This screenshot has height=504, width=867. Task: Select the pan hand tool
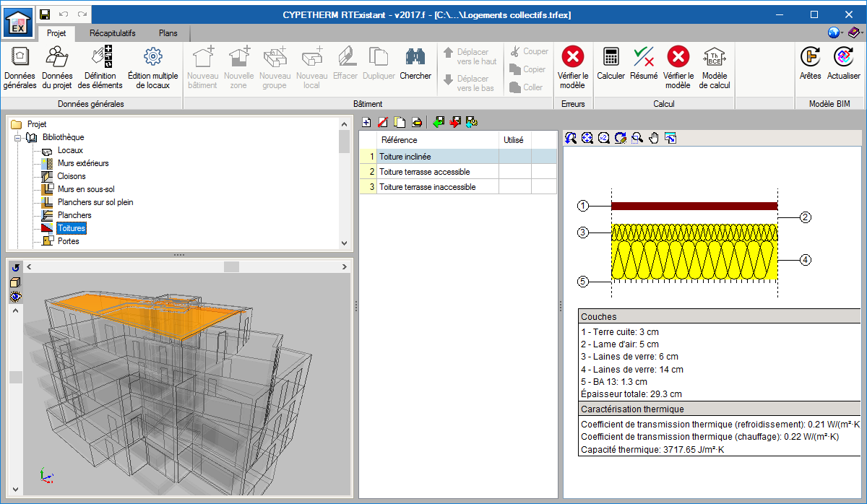click(x=654, y=138)
